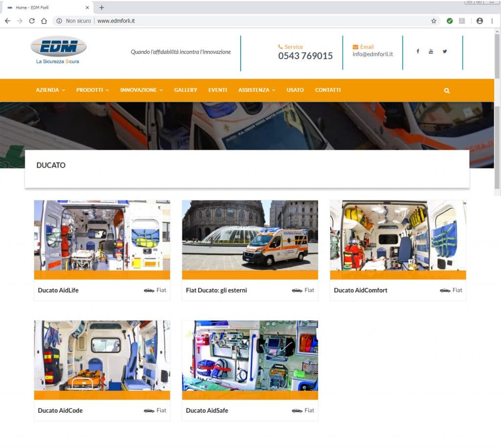Click the car icon on Ducato AidLife card
501x448 pixels.
click(149, 290)
